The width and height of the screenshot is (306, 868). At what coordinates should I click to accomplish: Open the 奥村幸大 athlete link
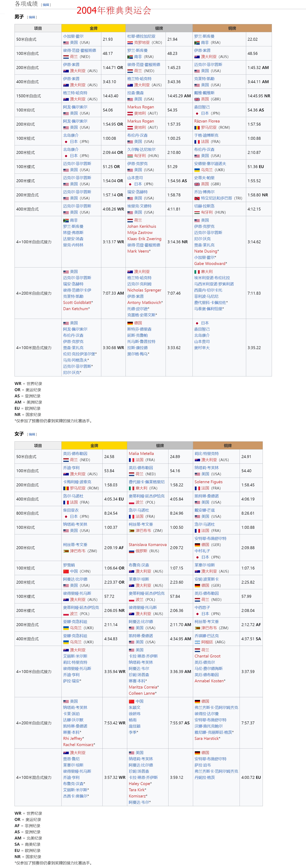pyautogui.click(x=202, y=348)
